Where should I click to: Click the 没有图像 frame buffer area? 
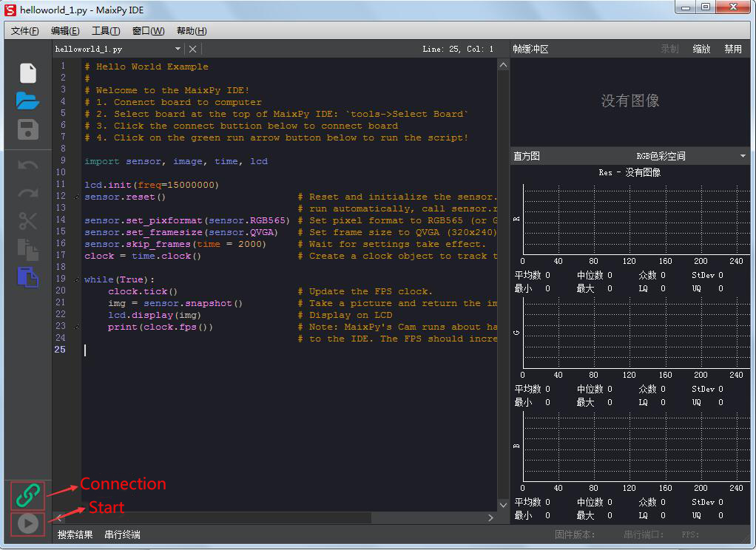coord(630,101)
